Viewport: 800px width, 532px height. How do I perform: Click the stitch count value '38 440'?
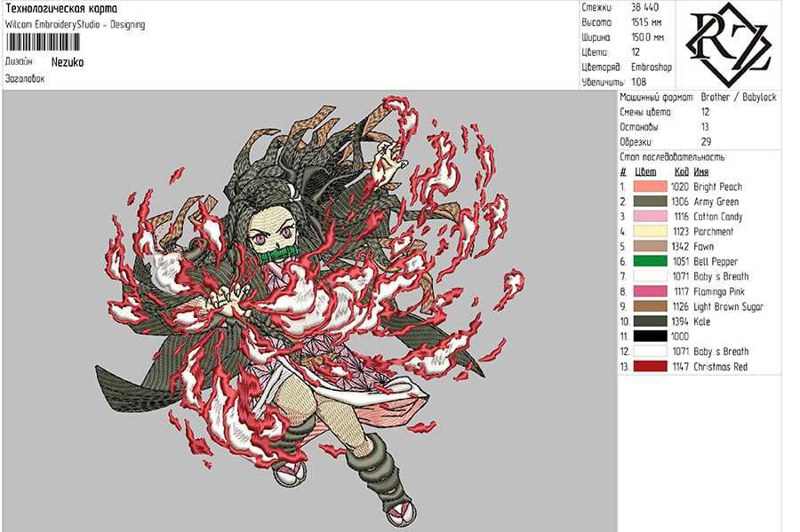coord(645,8)
